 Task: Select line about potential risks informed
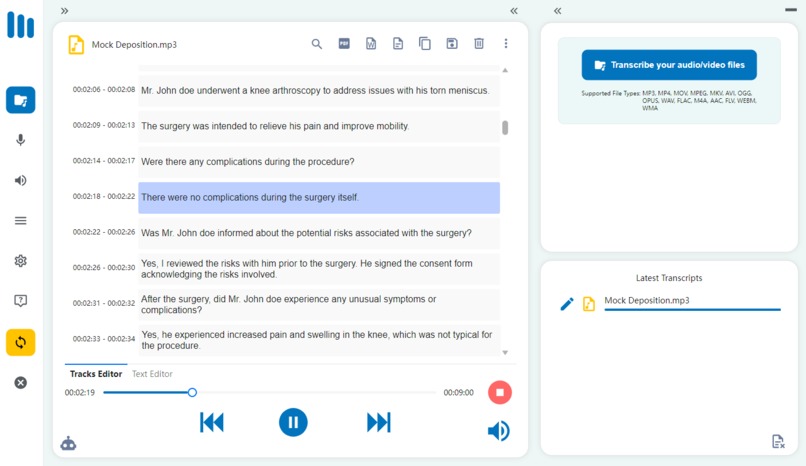319,233
